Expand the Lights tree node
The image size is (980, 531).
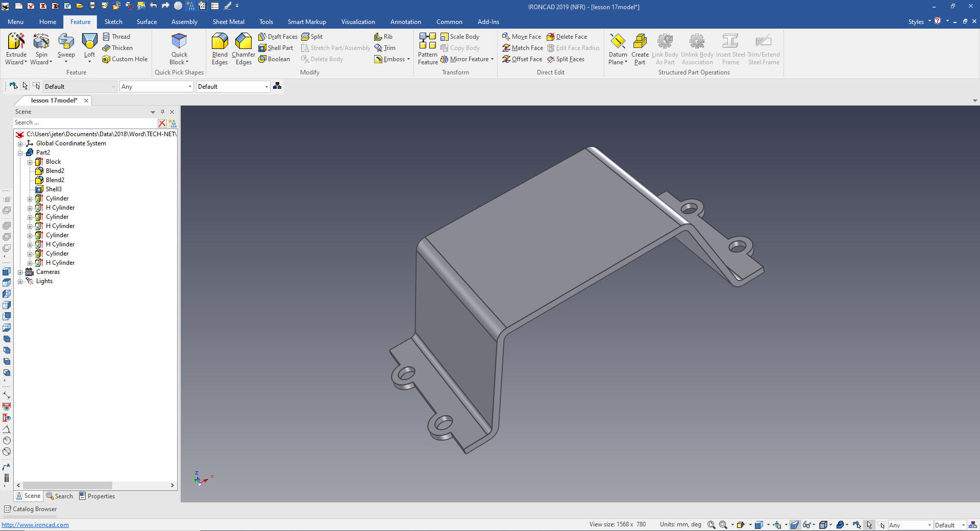tap(20, 282)
